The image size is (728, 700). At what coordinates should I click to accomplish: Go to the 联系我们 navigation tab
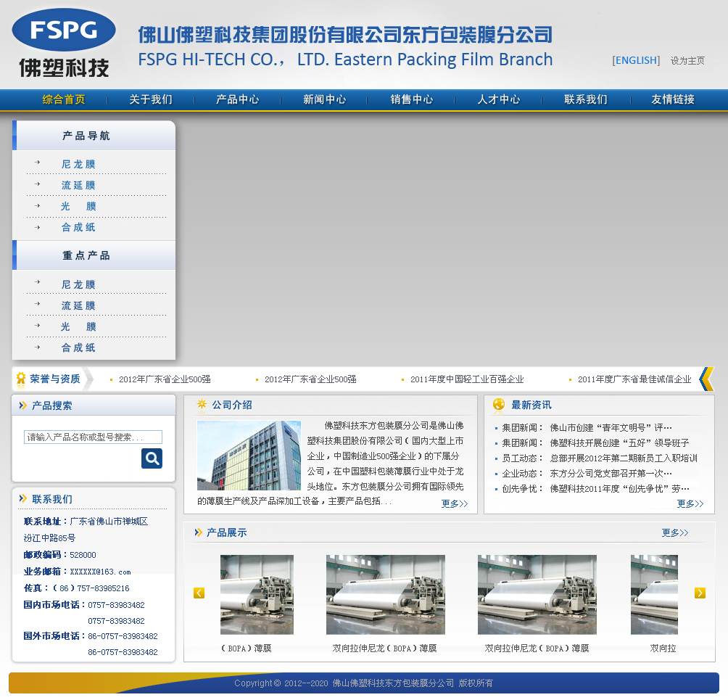586,99
